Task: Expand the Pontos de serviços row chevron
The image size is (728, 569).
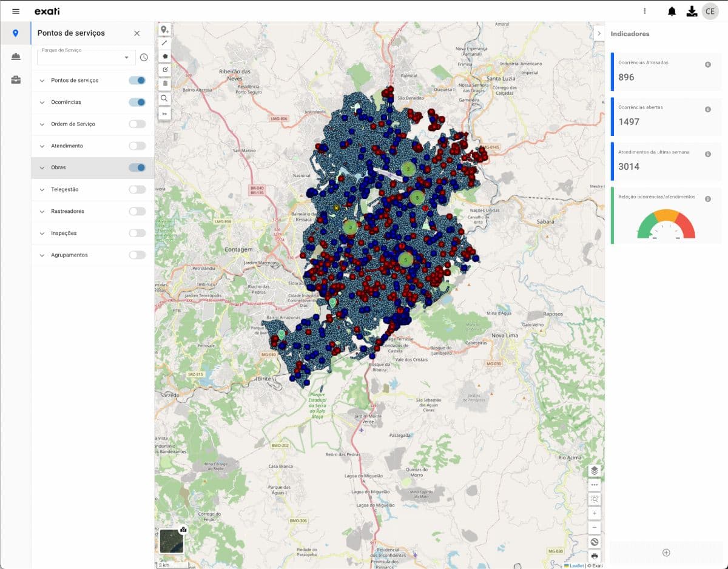Action: click(42, 81)
